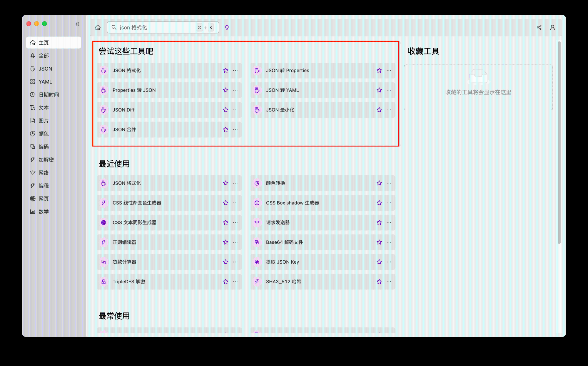Favorite JSON 转 Properties with star
588x366 pixels.
379,70
